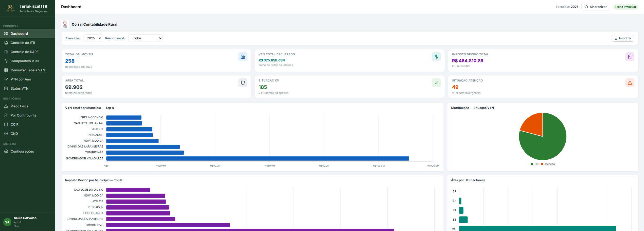Click the Imprimir button
The image size is (644, 231).
(623, 38)
